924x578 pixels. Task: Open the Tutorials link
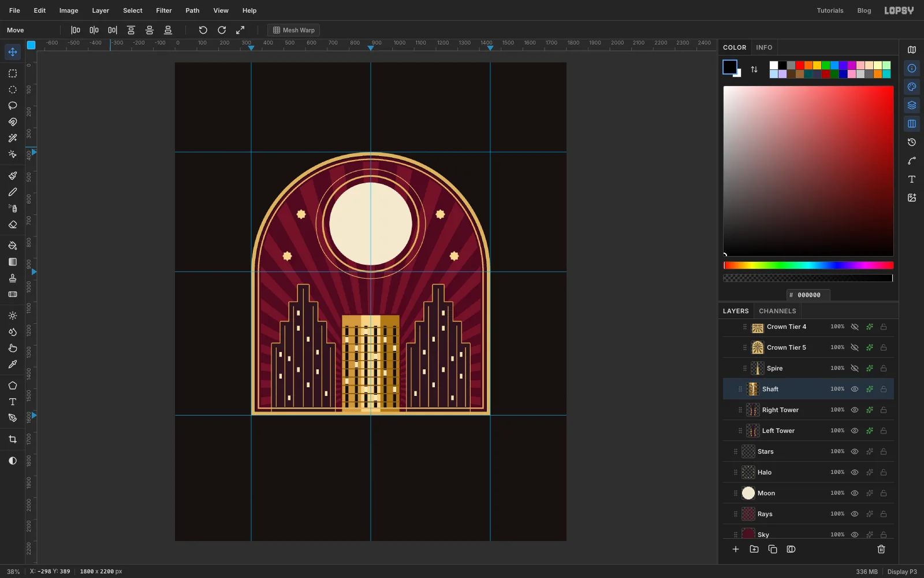click(x=830, y=10)
